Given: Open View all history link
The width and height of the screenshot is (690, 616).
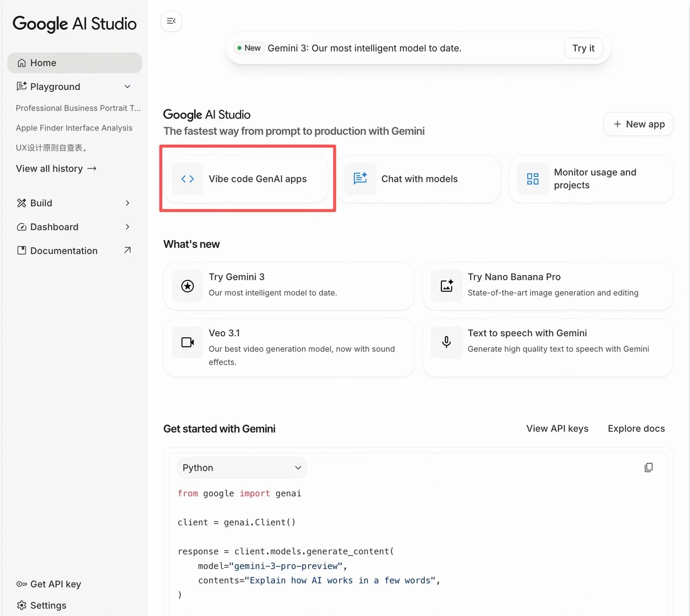Looking at the screenshot, I should [56, 169].
